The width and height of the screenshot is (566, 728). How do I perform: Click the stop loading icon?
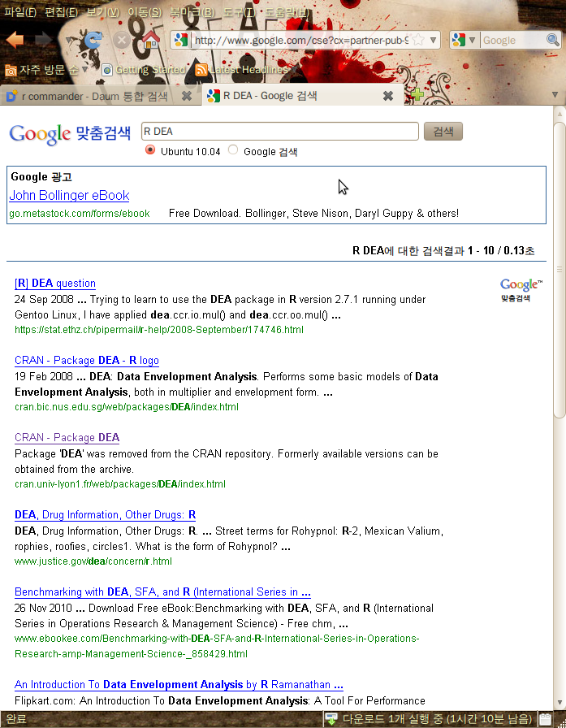122,41
